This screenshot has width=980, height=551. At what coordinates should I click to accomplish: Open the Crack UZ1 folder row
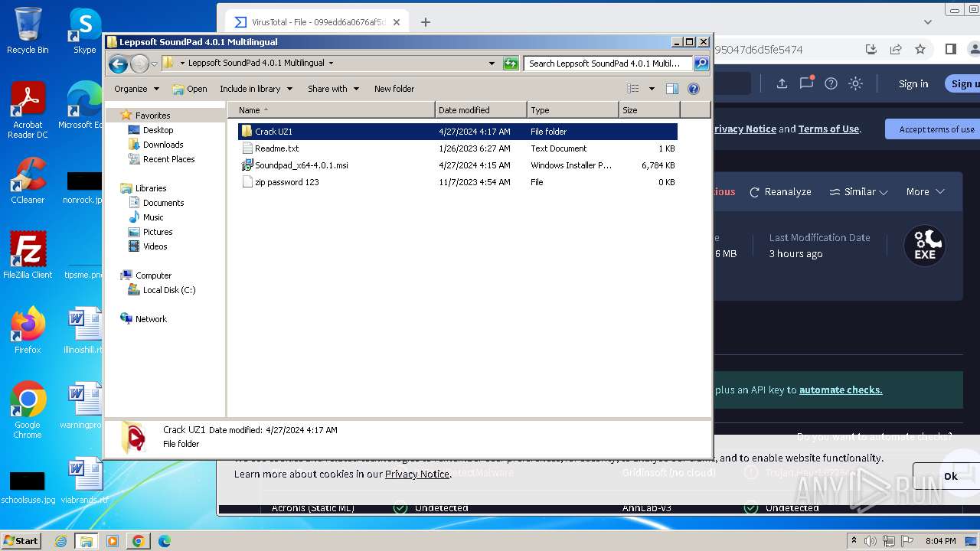click(x=457, y=132)
